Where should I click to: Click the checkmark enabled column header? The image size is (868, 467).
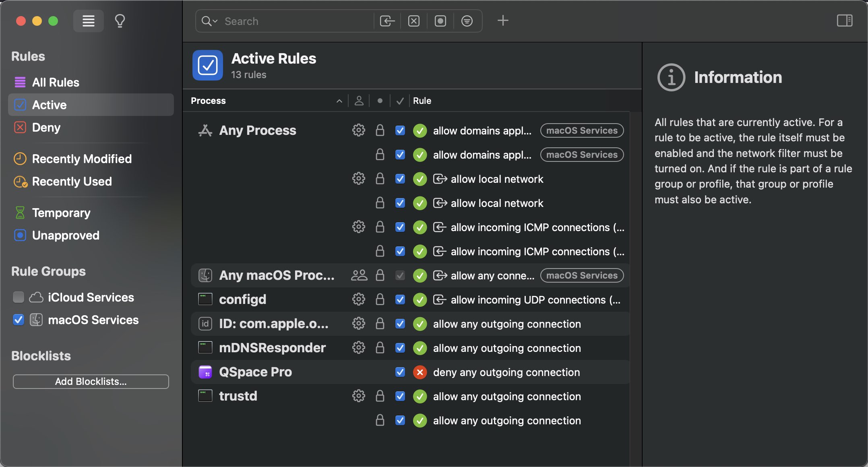click(x=400, y=101)
